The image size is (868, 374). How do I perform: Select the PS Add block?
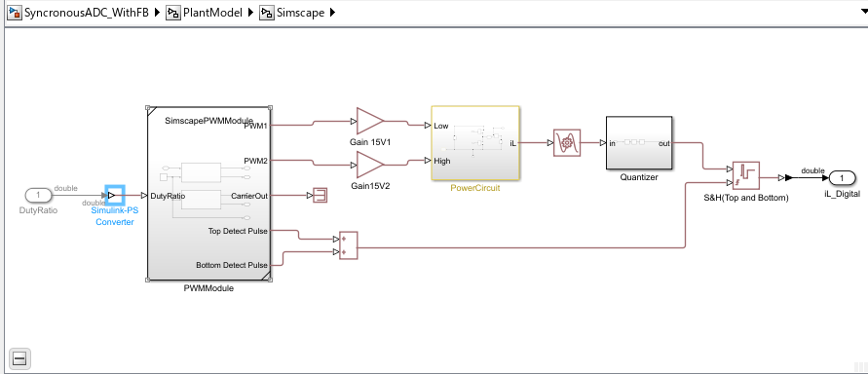pos(348,245)
